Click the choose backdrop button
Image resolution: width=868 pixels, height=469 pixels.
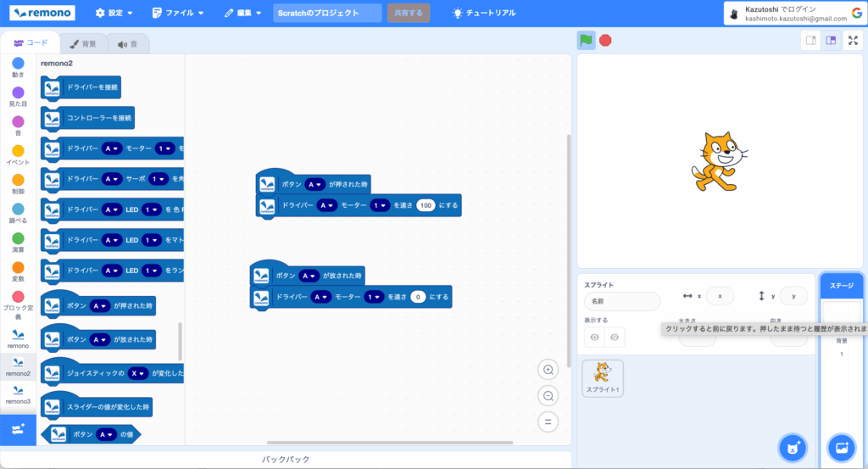[x=842, y=447]
